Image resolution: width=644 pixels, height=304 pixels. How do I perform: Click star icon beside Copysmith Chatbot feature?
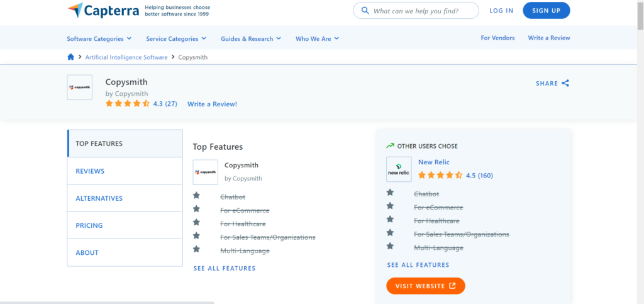pyautogui.click(x=196, y=196)
